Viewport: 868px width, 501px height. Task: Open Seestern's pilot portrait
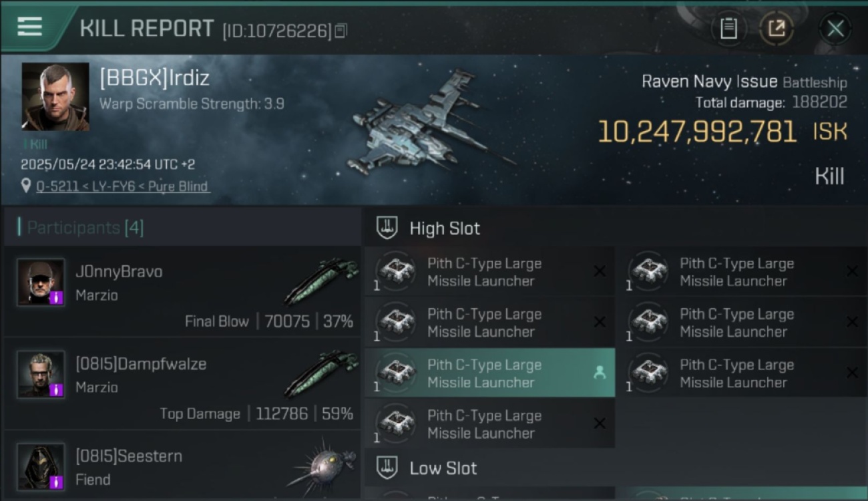41,467
